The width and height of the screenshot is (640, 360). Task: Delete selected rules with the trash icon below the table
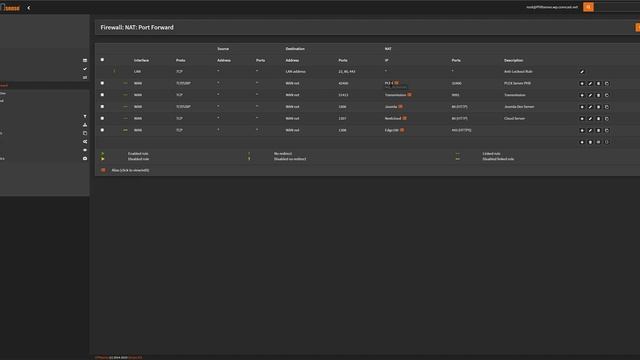tap(590, 142)
